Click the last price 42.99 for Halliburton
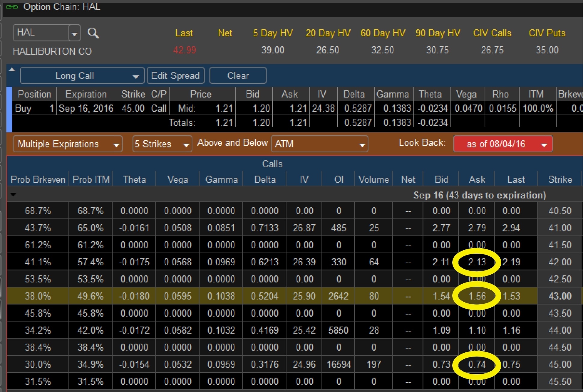 185,50
